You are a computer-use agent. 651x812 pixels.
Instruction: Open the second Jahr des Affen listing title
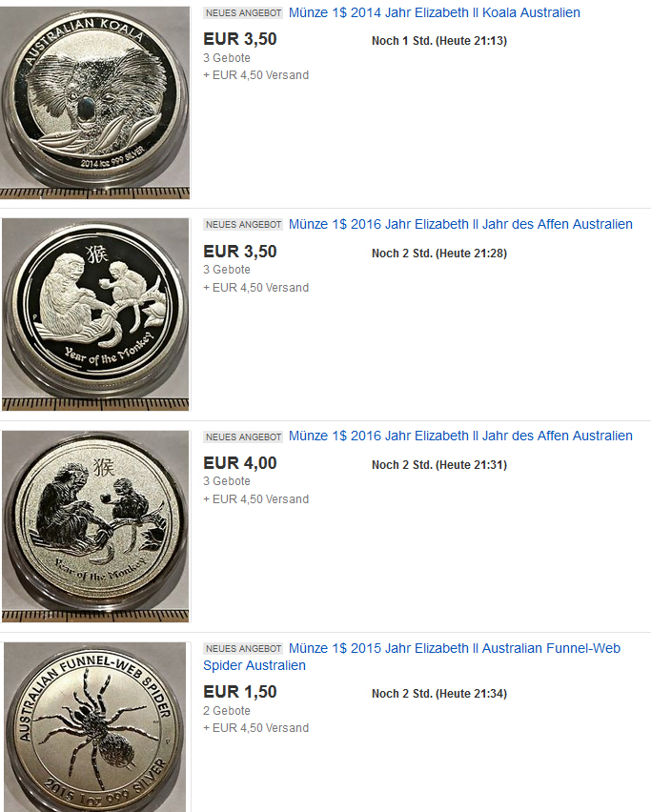[x=460, y=436]
